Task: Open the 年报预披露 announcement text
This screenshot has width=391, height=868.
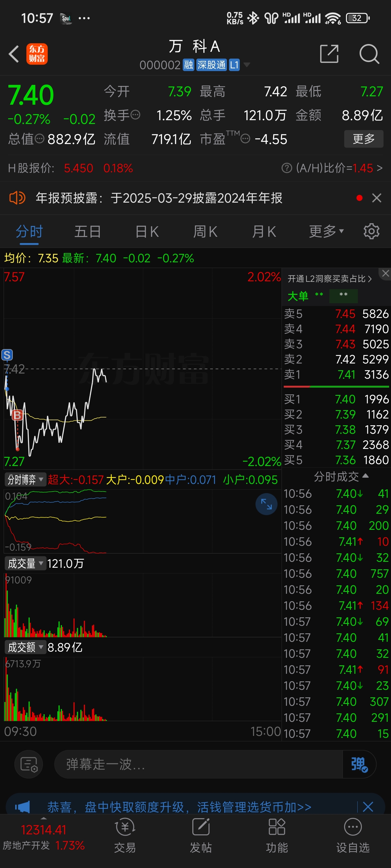Action: (159, 198)
